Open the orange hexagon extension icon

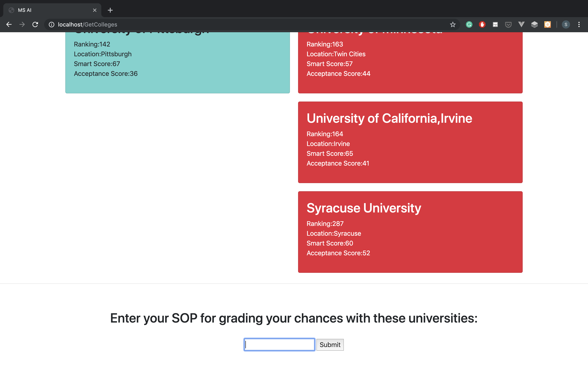pos(547,24)
